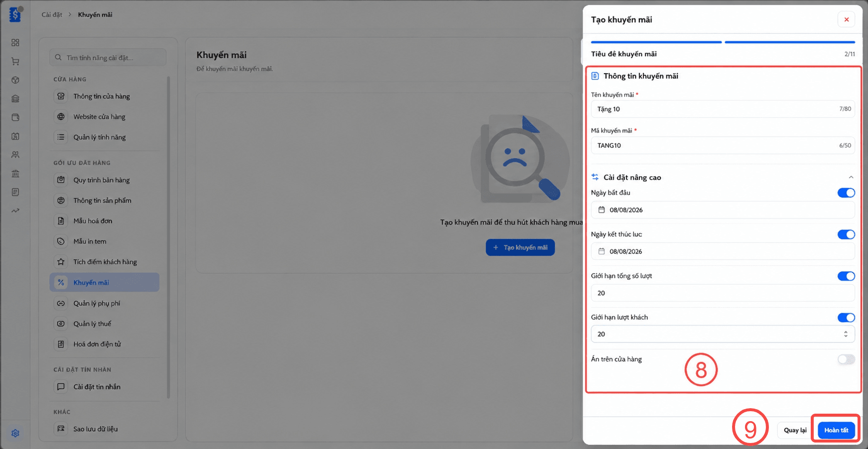Click the Hoàn tất button
Screen dimensions: 868x449
tap(836, 430)
